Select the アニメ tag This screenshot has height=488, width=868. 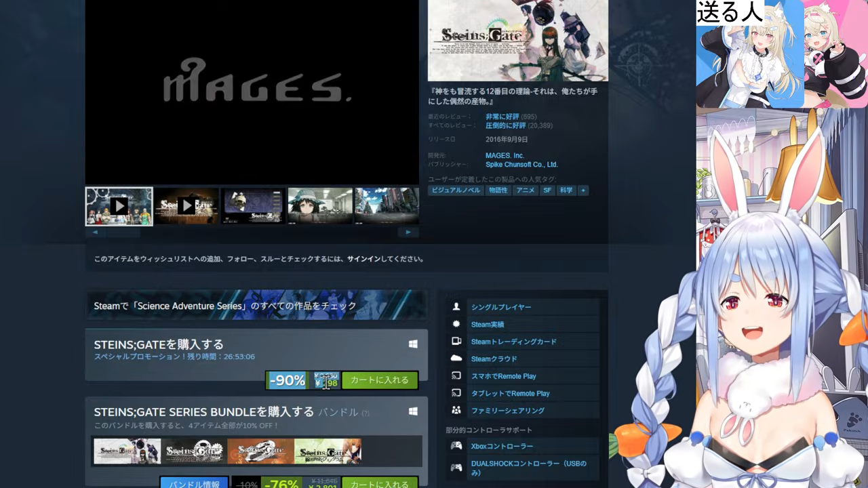[x=526, y=190]
